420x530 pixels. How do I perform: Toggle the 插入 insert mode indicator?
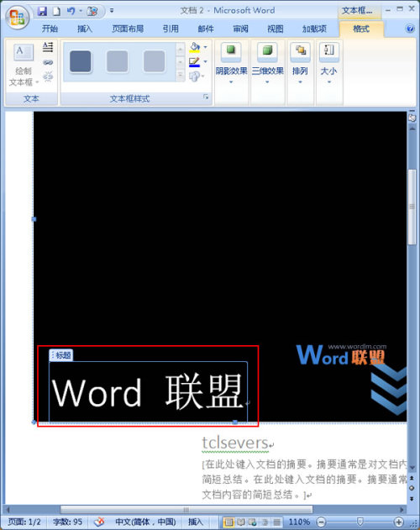[x=196, y=522]
